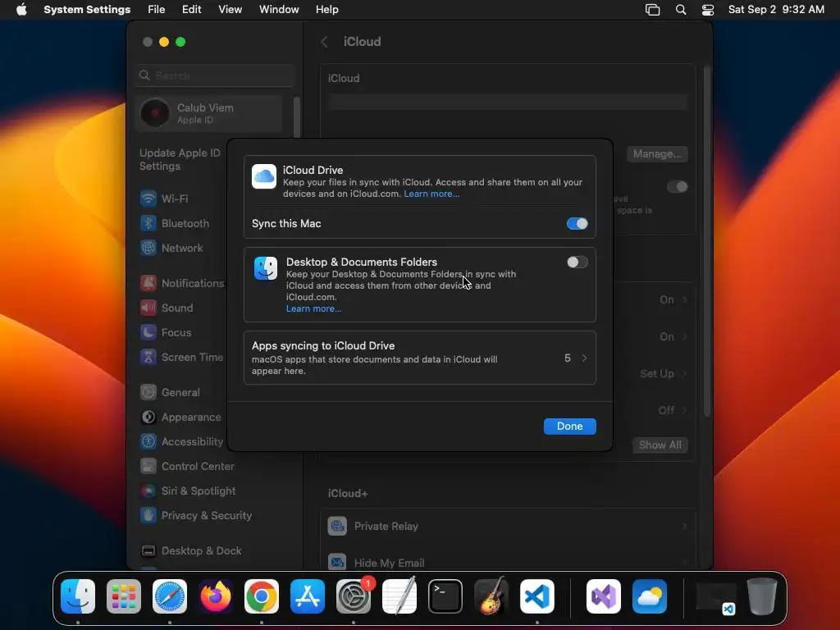
Task: Open Control Center settings from sidebar
Action: click(188, 467)
